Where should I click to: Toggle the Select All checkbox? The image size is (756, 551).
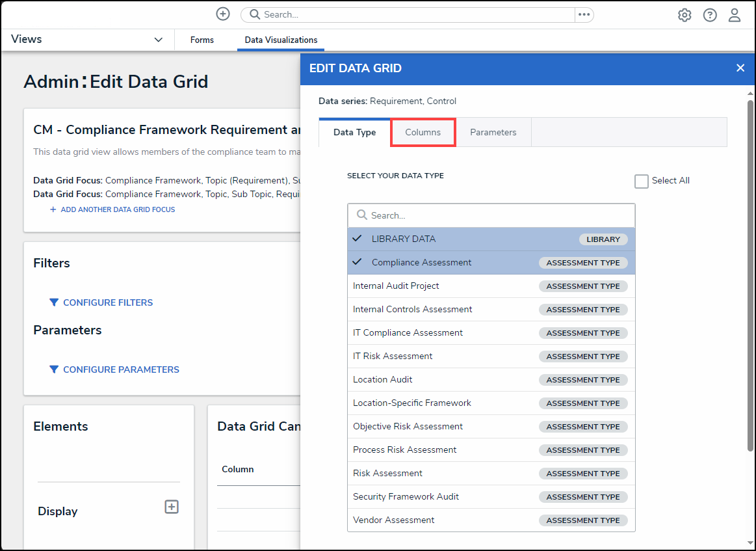tap(642, 181)
